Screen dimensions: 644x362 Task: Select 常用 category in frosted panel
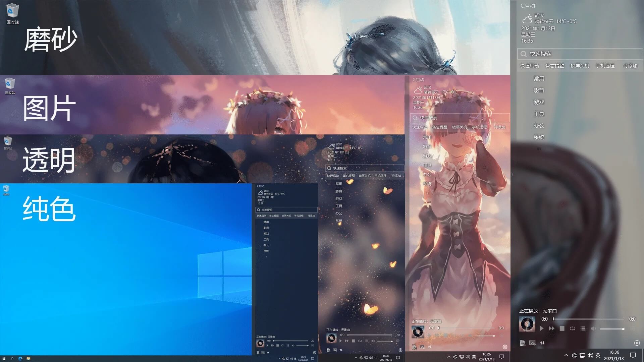tap(539, 78)
